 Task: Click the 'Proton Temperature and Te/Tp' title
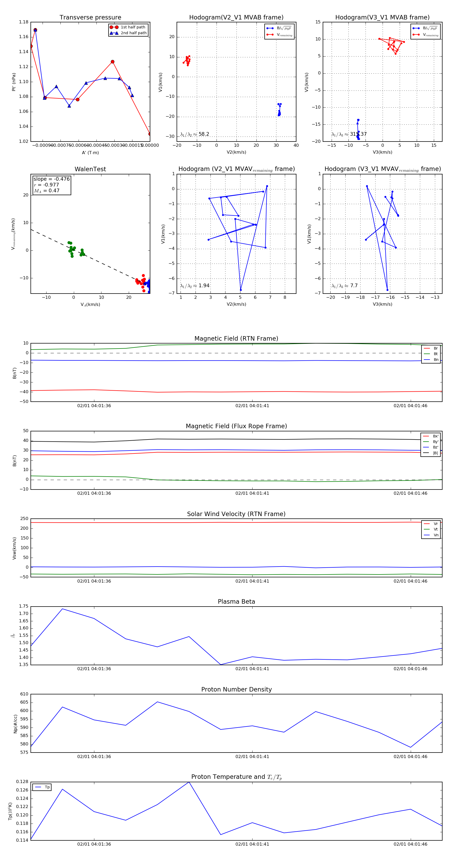[236, 777]
